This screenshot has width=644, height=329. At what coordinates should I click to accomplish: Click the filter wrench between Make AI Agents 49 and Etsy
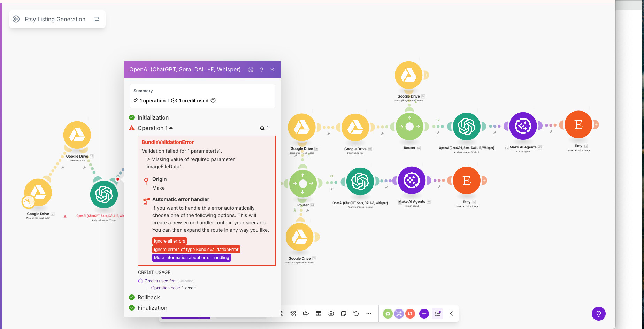[551, 132]
